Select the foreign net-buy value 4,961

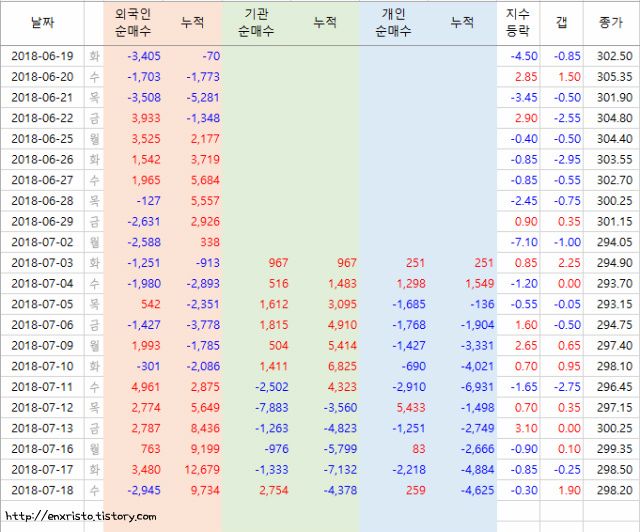point(146,387)
